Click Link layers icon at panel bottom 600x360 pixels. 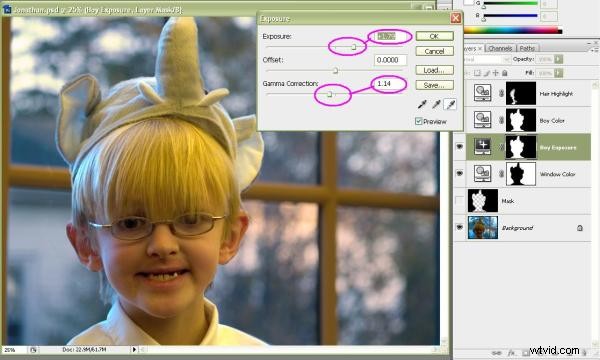[496, 353]
